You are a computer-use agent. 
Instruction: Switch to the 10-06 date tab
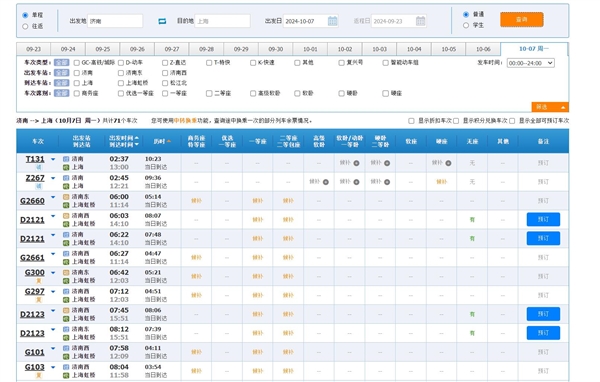click(x=483, y=49)
